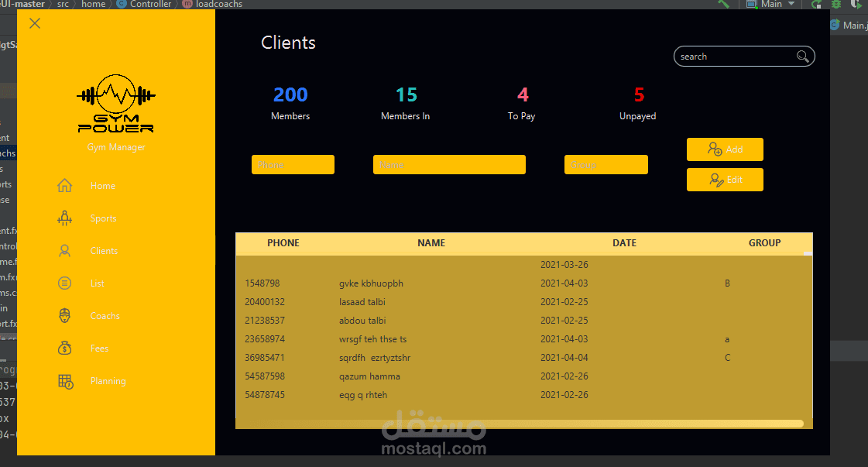Image resolution: width=868 pixels, height=467 pixels.
Task: Select row with phone 23658974
Action: pos(523,339)
